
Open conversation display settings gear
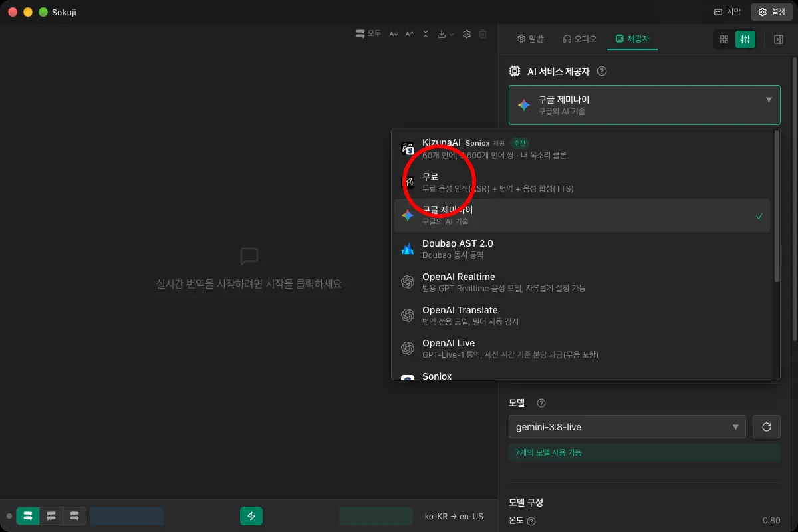pos(467,34)
